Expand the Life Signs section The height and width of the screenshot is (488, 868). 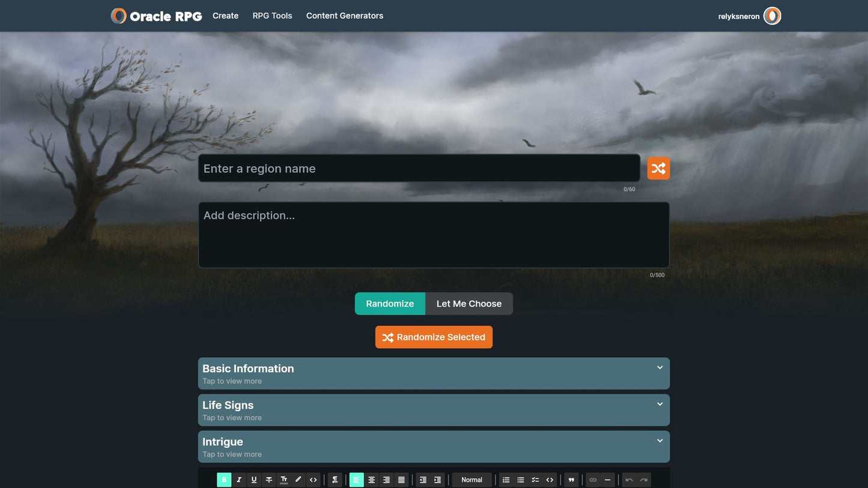(433, 410)
